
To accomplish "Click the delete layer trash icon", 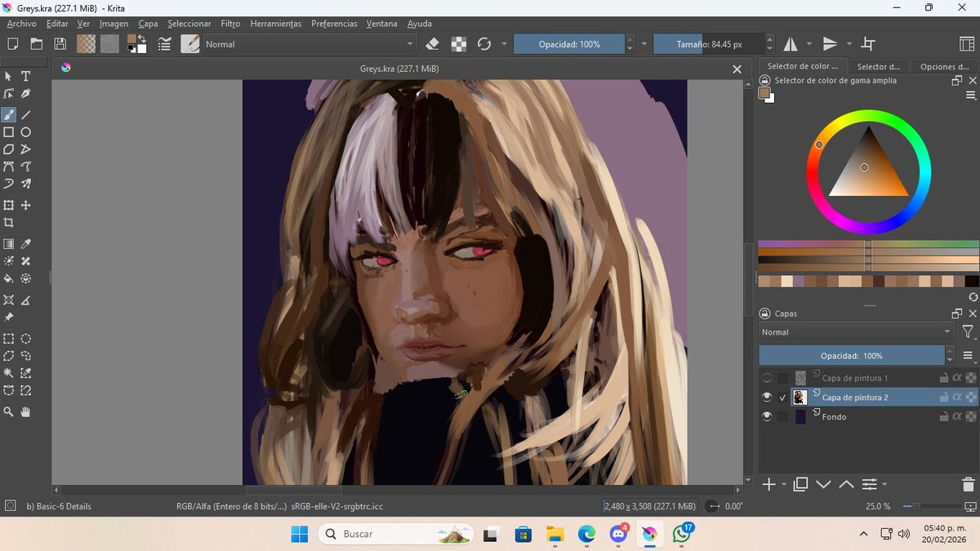I will (x=969, y=484).
